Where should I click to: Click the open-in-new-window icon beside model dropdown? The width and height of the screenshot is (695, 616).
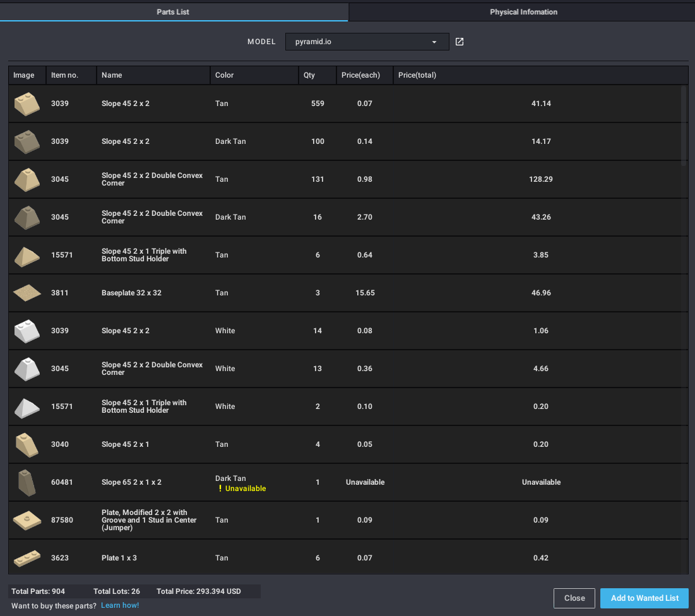pos(460,42)
